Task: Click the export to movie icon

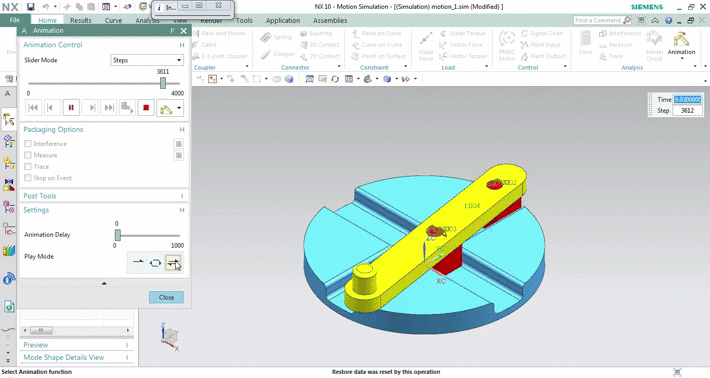Action: coord(127,108)
